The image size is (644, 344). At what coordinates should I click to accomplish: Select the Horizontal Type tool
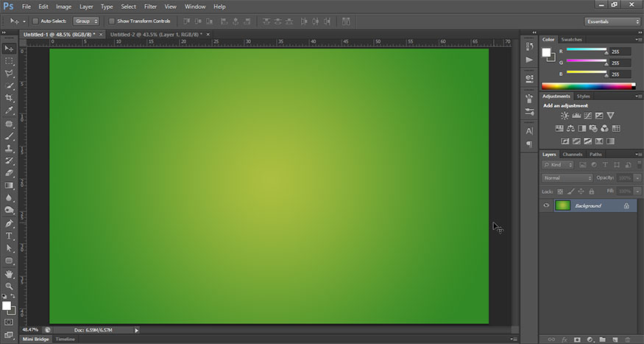point(9,236)
